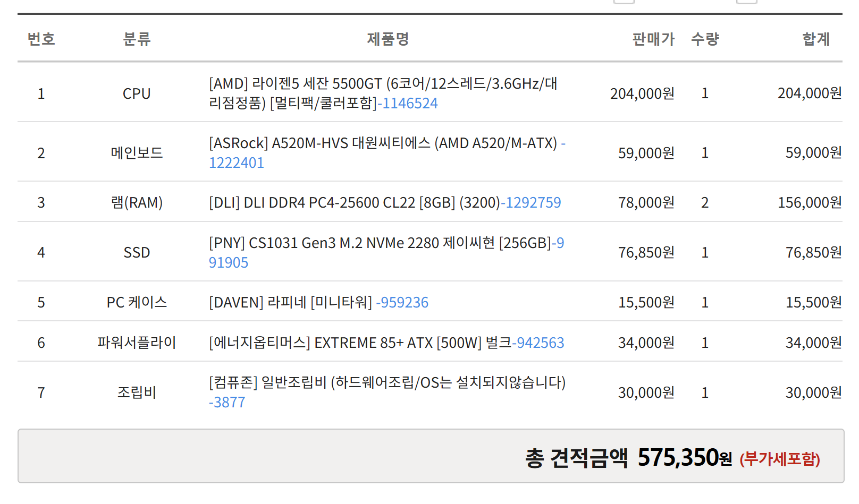Open the ASRock A520M-HVS product link
The image size is (859, 504).
(x=388, y=152)
